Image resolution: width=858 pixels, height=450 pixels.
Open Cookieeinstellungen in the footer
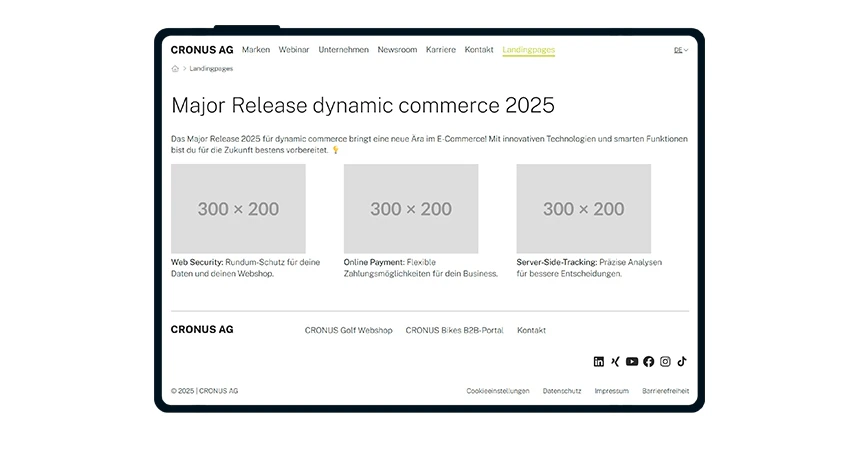click(x=498, y=391)
